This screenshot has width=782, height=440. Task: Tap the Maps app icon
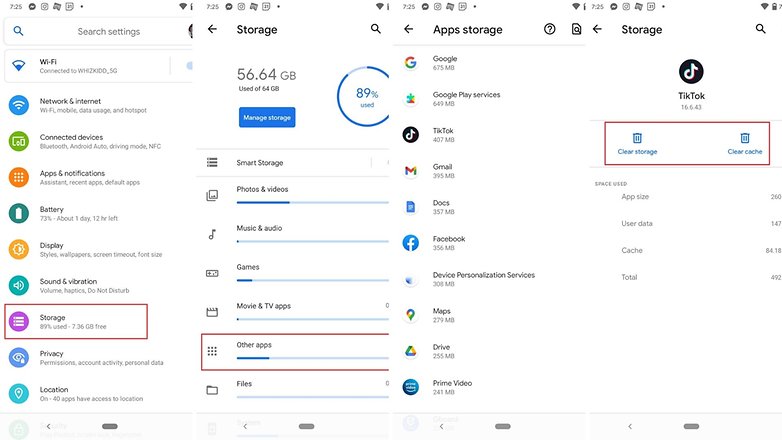(410, 315)
